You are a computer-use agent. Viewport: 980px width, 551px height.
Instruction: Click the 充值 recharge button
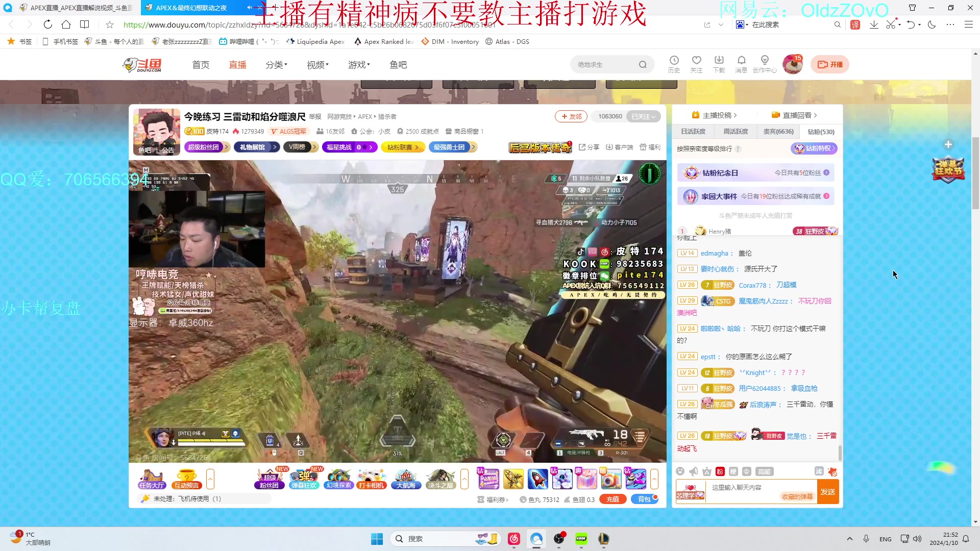click(x=612, y=499)
